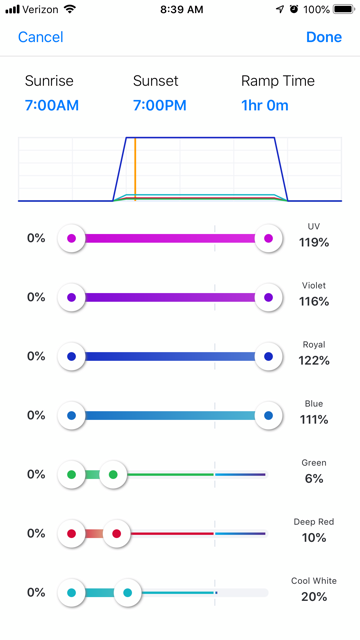Select the Deep Red slider upper handle
Viewport: 360px width, 640px height.
tap(116, 533)
